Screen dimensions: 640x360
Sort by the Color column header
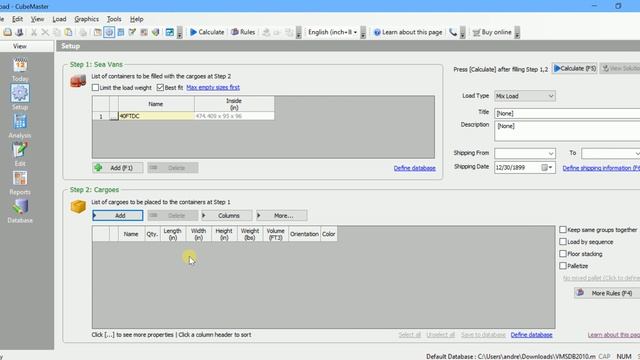[329, 234]
